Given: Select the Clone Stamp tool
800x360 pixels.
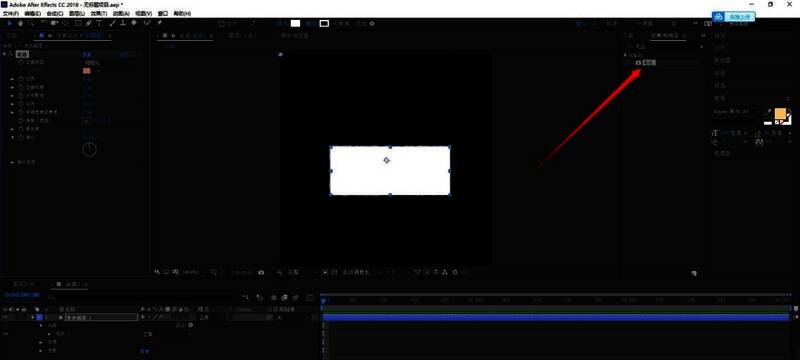Looking at the screenshot, I should pyautogui.click(x=123, y=23).
